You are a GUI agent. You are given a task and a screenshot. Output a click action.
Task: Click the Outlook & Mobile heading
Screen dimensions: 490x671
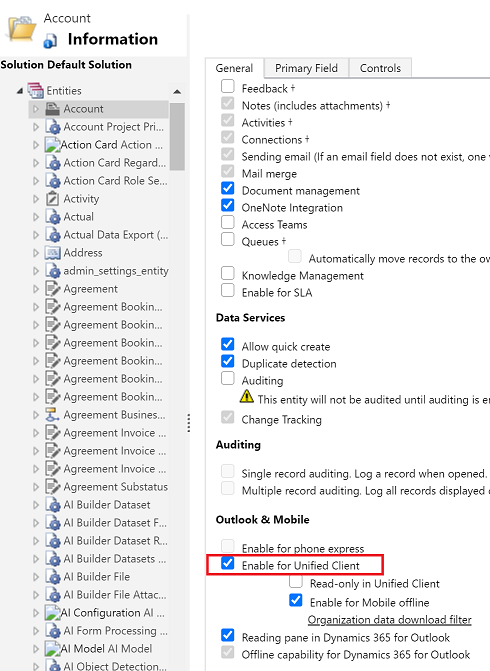(x=262, y=520)
